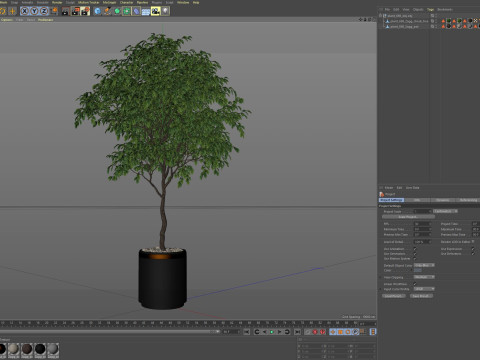Add a floor environment object icon

146,11
